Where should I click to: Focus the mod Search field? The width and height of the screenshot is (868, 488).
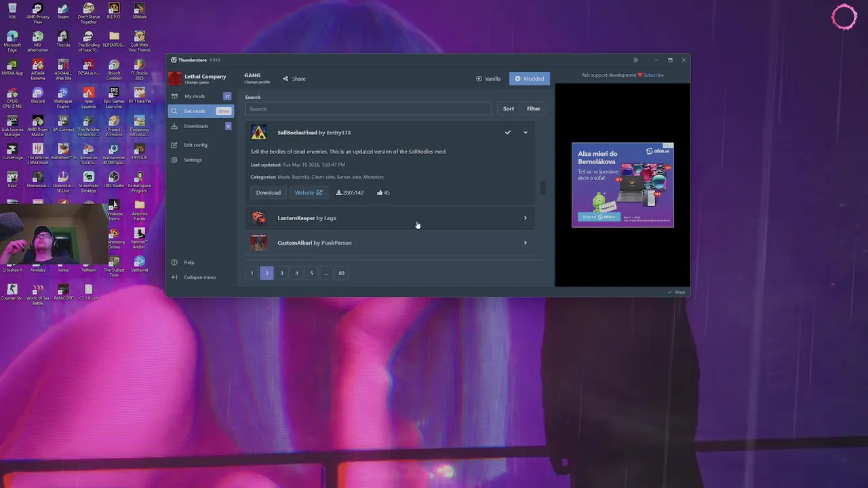[368, 109]
